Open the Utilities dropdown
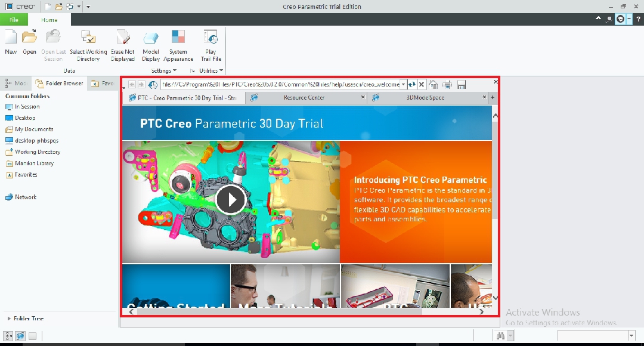This screenshot has height=346, width=644. [x=210, y=70]
